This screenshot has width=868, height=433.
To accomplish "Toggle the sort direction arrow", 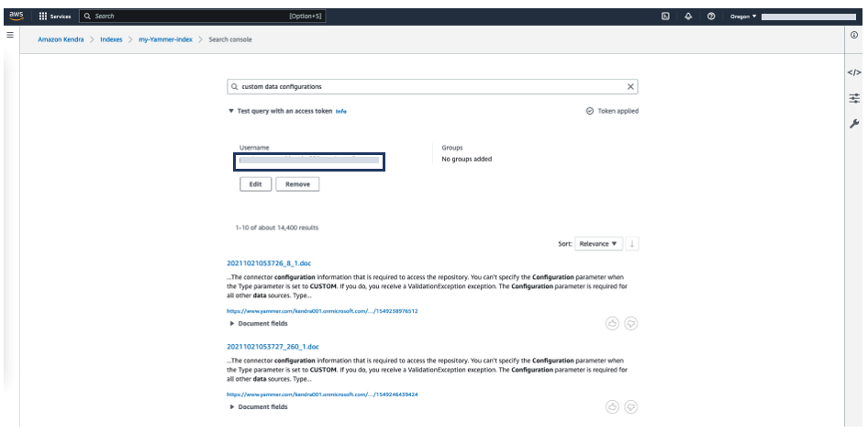I will (x=632, y=244).
